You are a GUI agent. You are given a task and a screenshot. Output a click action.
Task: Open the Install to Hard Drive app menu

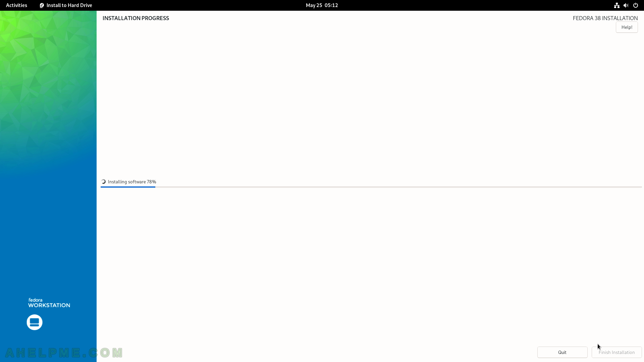(x=66, y=5)
